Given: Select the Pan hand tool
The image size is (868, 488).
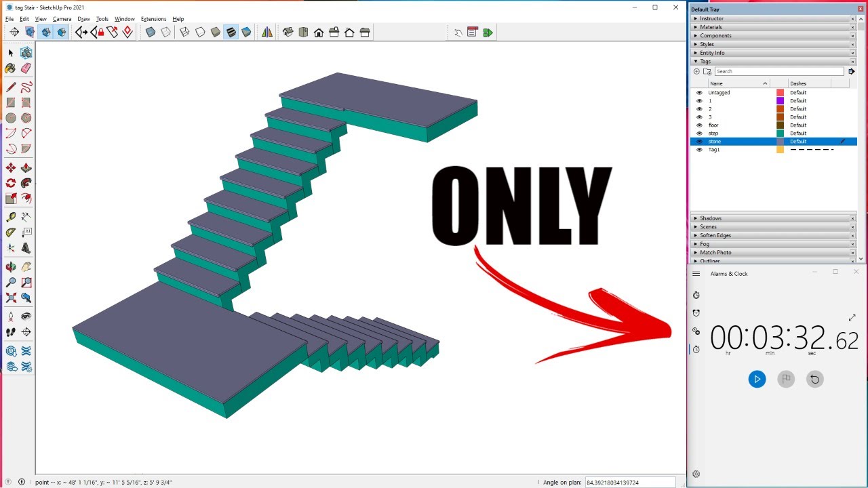Looking at the screenshot, I should click(x=26, y=267).
